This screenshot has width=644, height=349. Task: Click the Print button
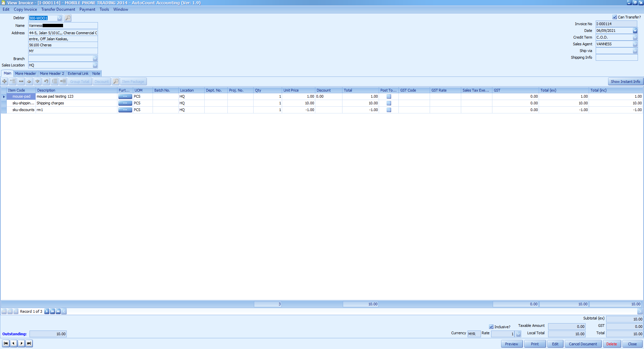535,344
